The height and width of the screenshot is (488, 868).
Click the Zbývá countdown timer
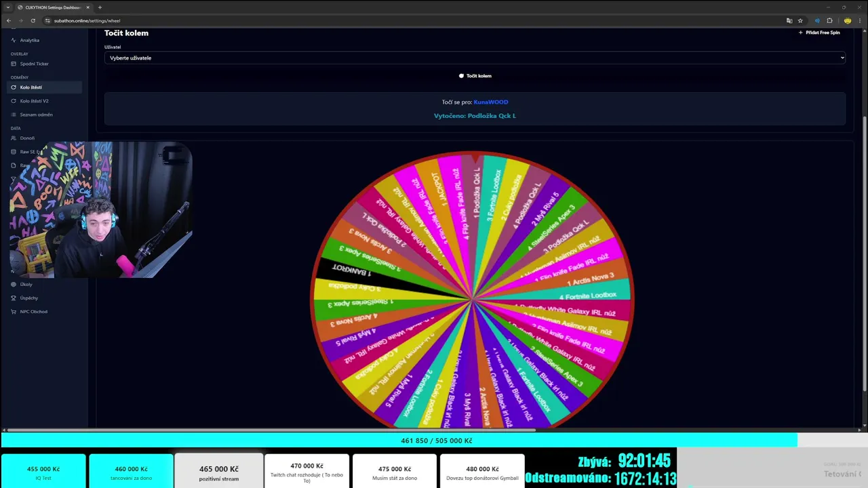pos(624,462)
